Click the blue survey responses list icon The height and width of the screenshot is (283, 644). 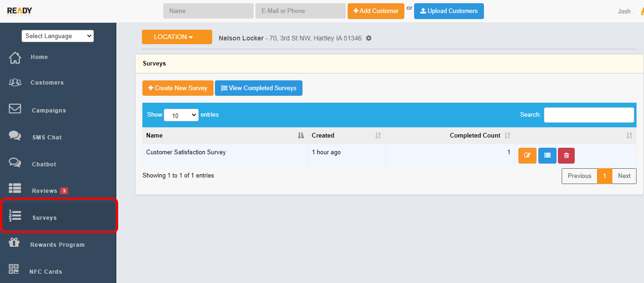(547, 156)
